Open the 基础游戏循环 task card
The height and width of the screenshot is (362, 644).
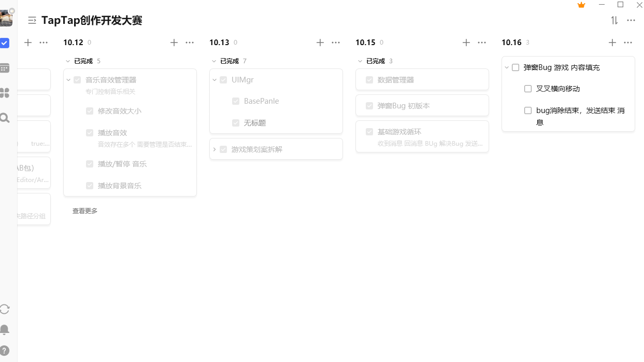[422, 136]
